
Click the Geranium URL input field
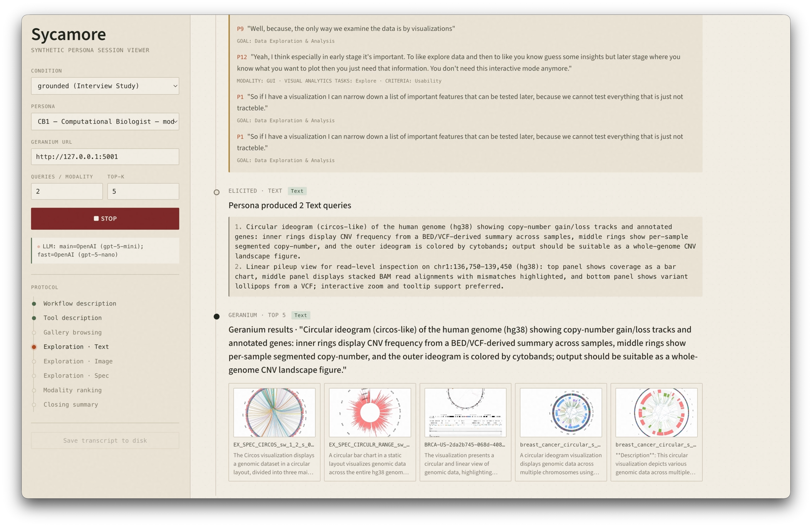tap(105, 157)
